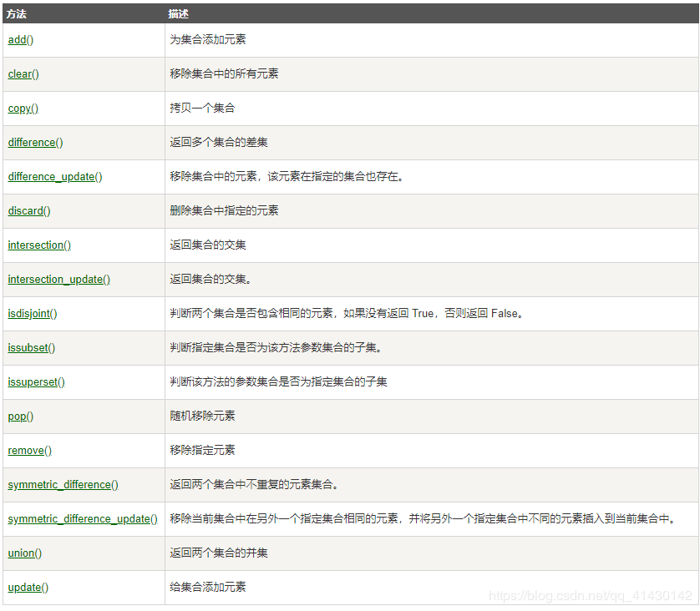The width and height of the screenshot is (700, 611).
Task: Select the text '判断指定集合是否为该方法参数集合的子集。'
Action: (276, 348)
